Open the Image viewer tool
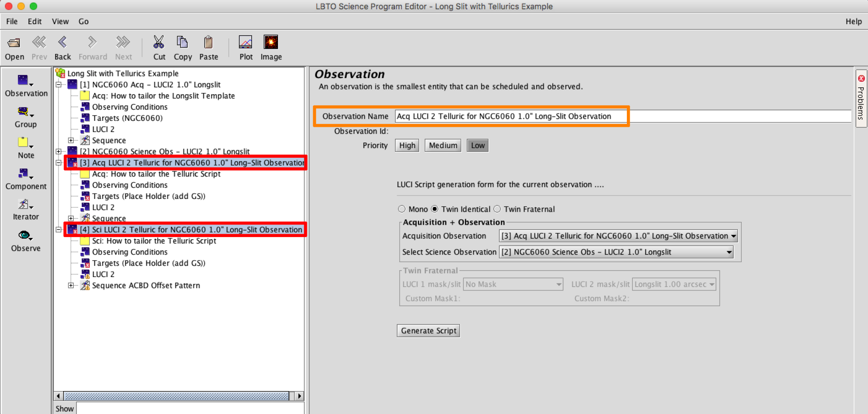The width and height of the screenshot is (868, 414). (x=271, y=42)
